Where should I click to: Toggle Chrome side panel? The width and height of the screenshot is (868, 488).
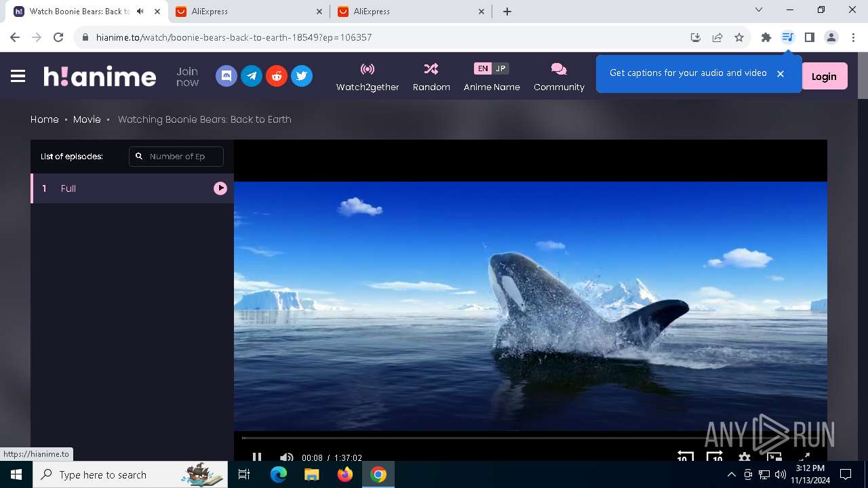(x=810, y=37)
